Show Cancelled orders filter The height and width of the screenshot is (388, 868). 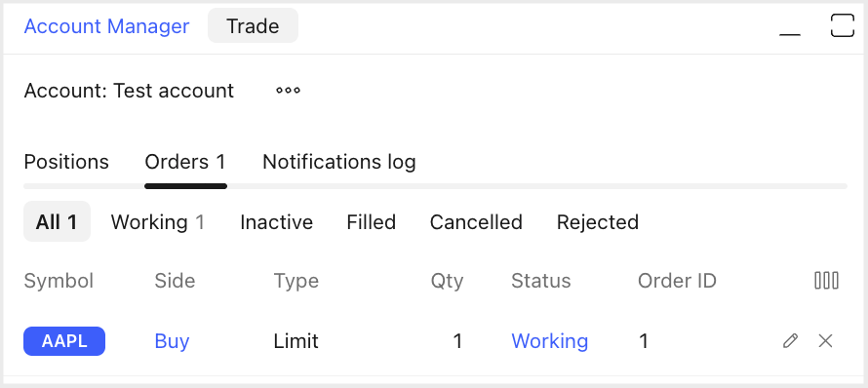(476, 222)
